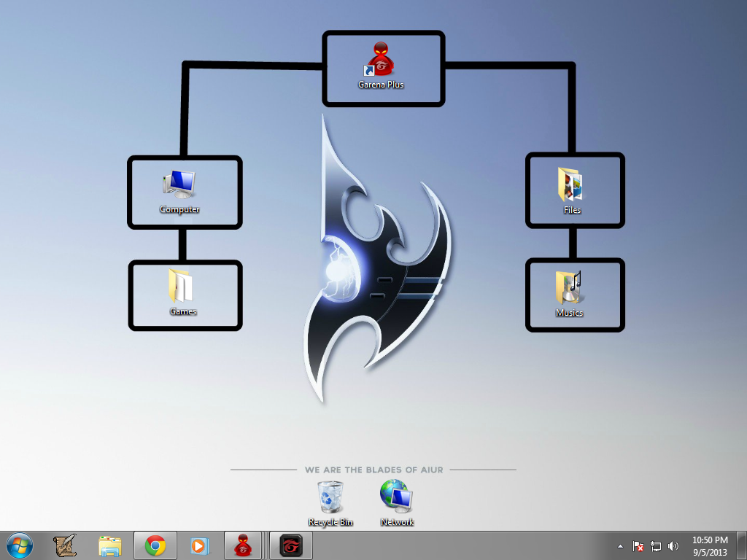The height and width of the screenshot is (560, 747).
Task: Select the Games folder icon
Action: point(182,292)
